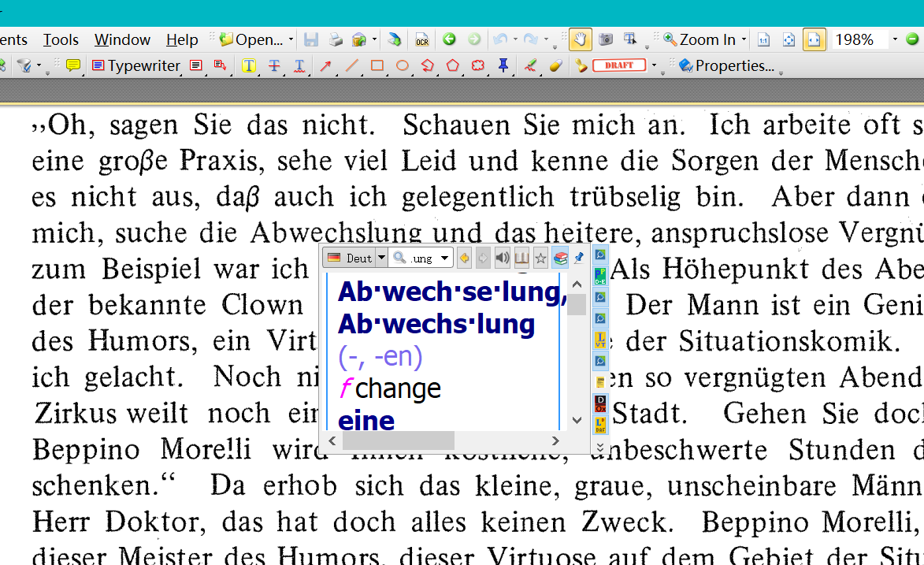Click the popup horizontal scrollbar right arrow

tap(555, 440)
